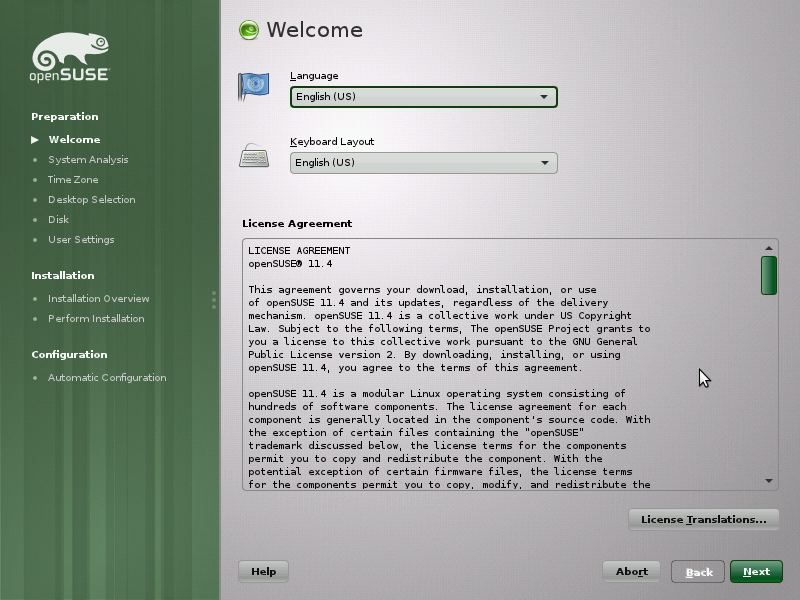Screen dimensions: 800x600
Task: Select the Time Zone step
Action: [71, 179]
